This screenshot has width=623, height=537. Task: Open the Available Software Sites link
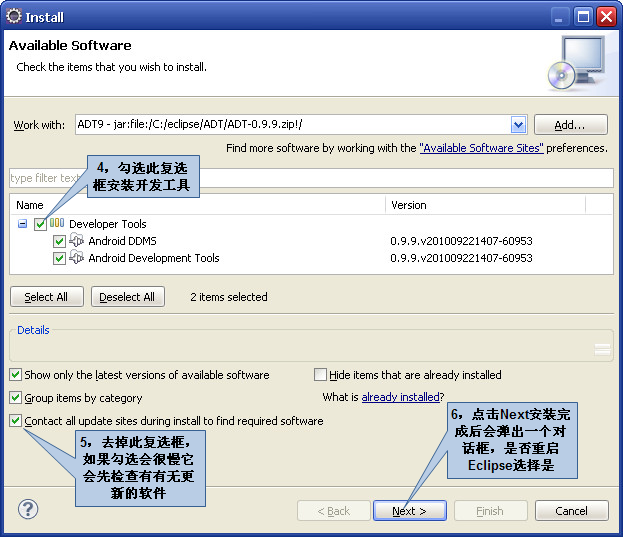(481, 148)
